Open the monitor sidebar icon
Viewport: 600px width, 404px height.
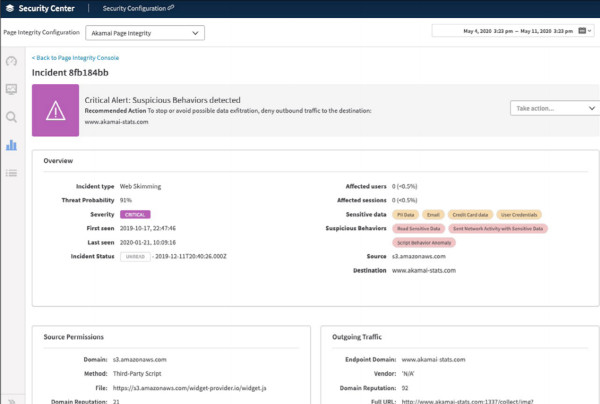click(11, 89)
